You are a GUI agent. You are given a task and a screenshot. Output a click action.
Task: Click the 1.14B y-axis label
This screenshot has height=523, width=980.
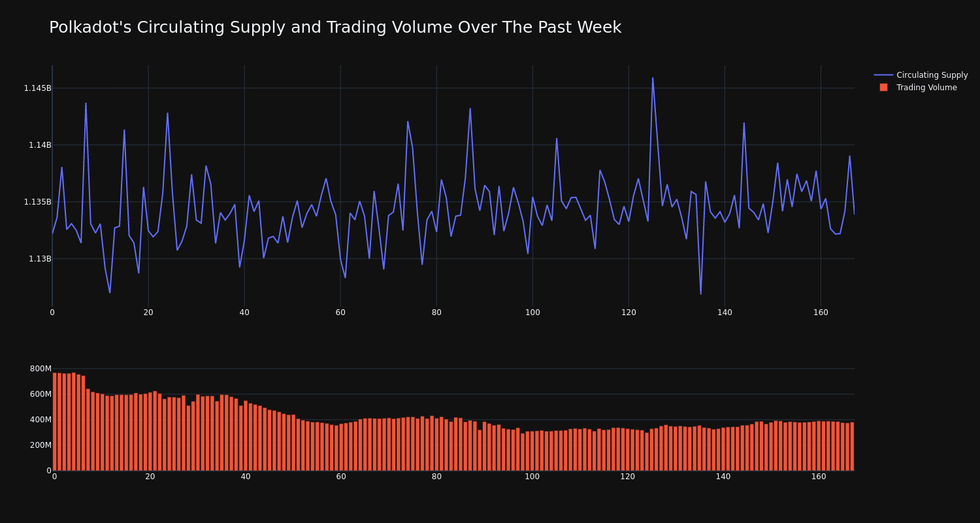40,145
